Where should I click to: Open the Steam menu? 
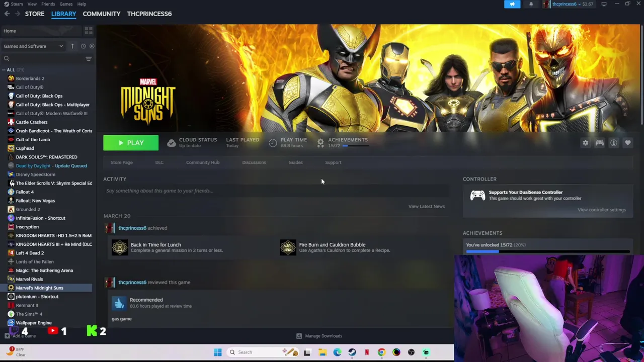[x=17, y=4]
